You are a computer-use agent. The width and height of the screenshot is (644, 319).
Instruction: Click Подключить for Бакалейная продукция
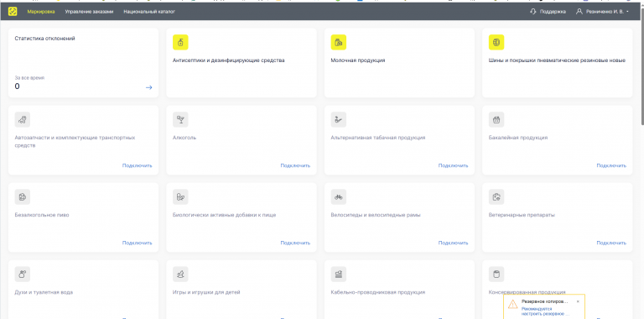click(611, 165)
